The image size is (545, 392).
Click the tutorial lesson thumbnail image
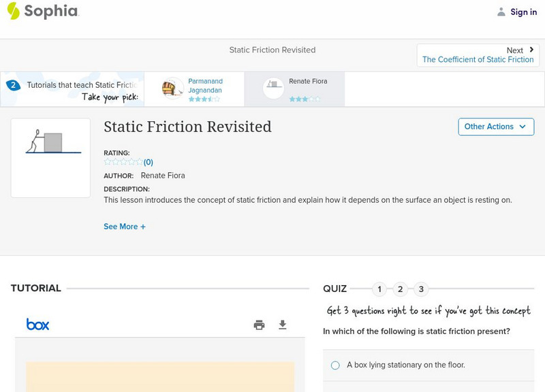point(50,157)
